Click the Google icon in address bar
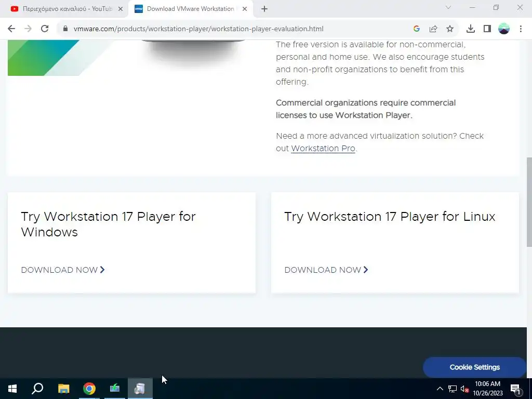532x399 pixels. tap(417, 29)
